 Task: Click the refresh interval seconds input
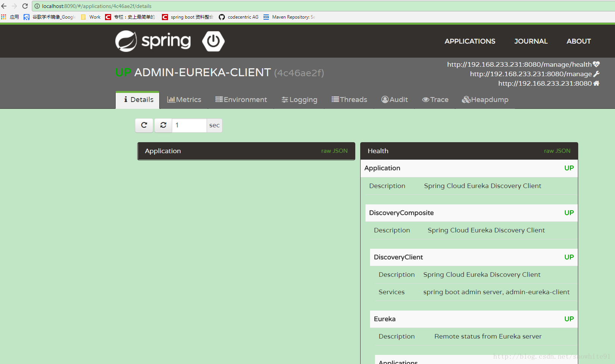[189, 125]
